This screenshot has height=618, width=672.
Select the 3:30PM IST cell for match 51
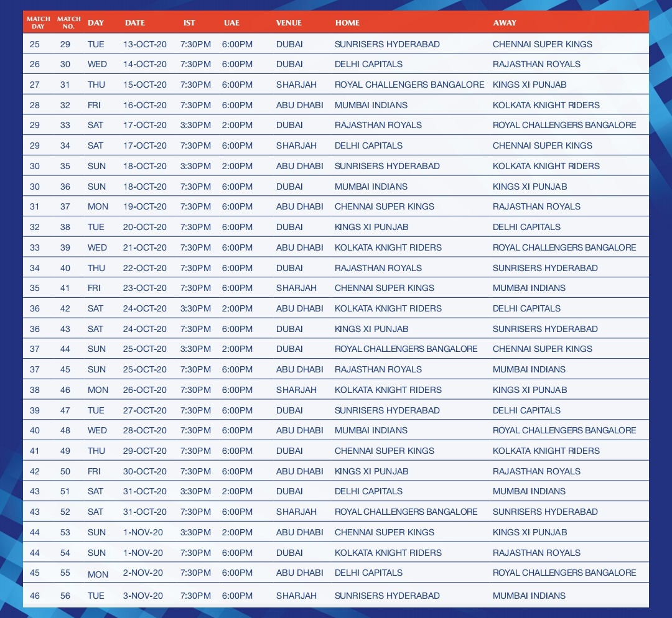(195, 491)
